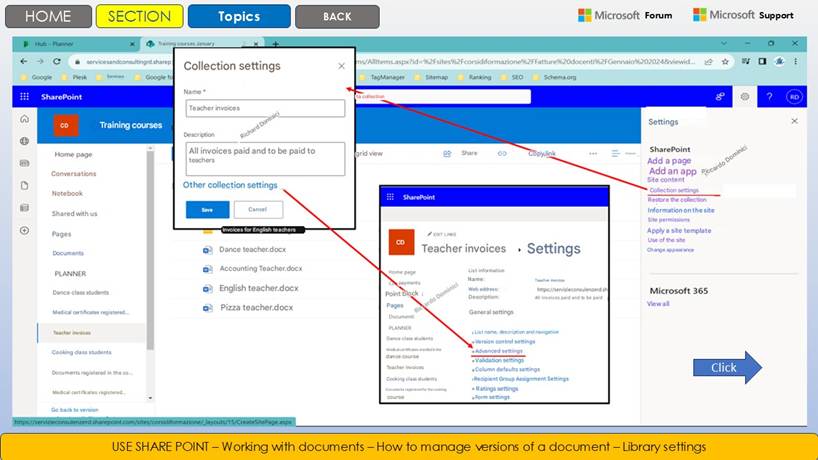Image resolution: width=818 pixels, height=460 pixels.
Task: Open the blue Topics button
Action: click(239, 16)
